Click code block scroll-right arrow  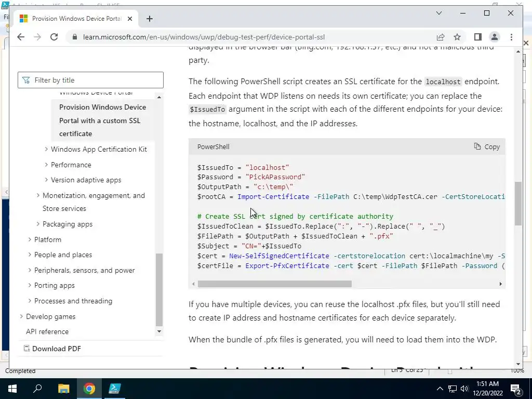point(500,284)
